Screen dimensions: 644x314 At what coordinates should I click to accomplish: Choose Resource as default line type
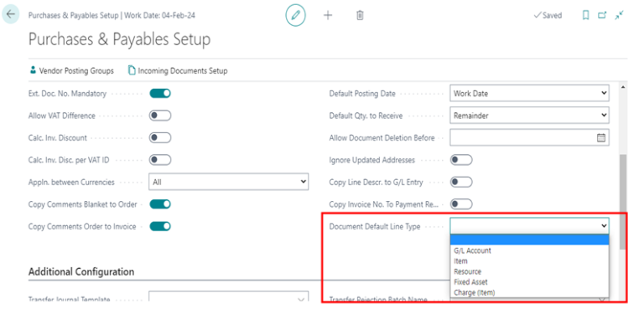click(529, 271)
